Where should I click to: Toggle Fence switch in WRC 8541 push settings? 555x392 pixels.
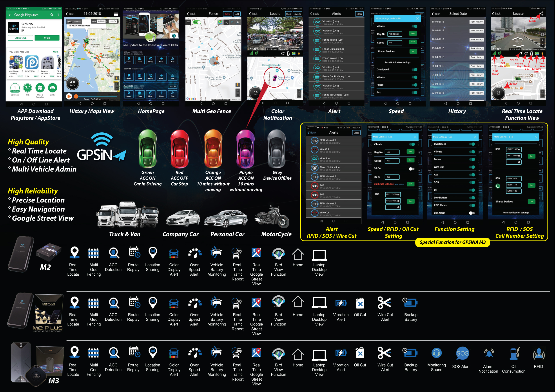coord(414,85)
